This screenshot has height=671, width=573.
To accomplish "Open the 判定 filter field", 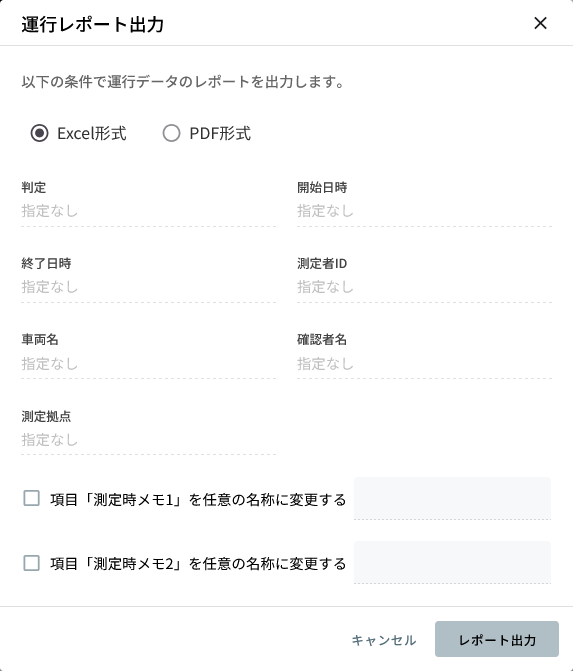I will point(148,211).
